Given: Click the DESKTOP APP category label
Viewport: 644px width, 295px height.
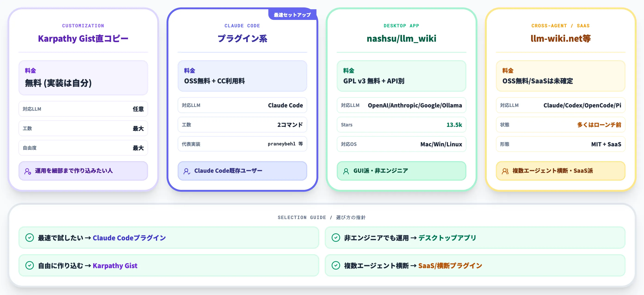Looking at the screenshot, I should click(x=402, y=26).
